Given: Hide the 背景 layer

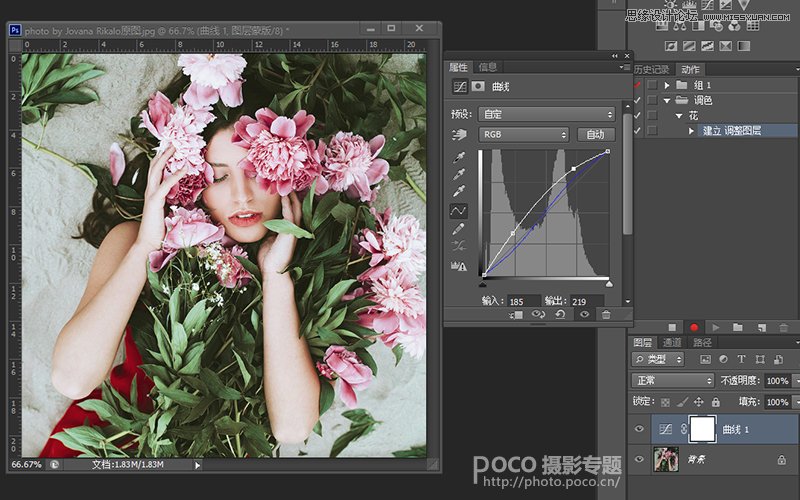Looking at the screenshot, I should pyautogui.click(x=639, y=459).
